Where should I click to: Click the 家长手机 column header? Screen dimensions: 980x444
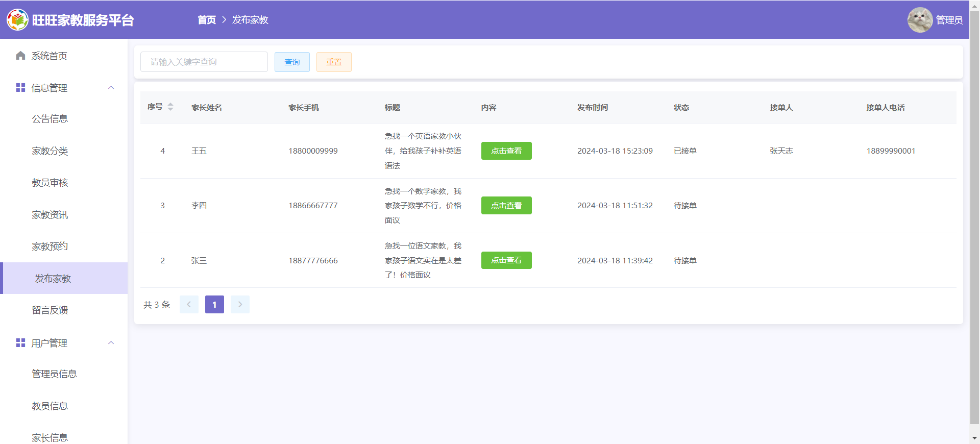point(304,107)
